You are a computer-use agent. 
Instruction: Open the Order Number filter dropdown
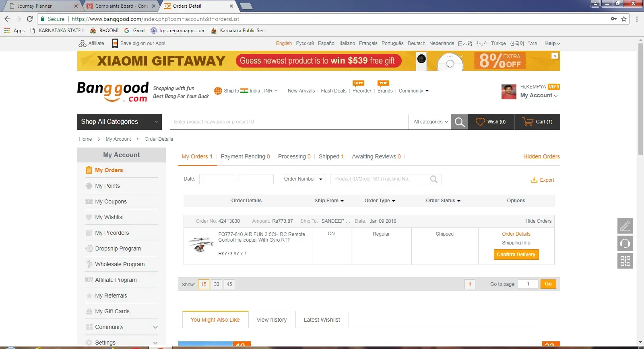click(303, 179)
